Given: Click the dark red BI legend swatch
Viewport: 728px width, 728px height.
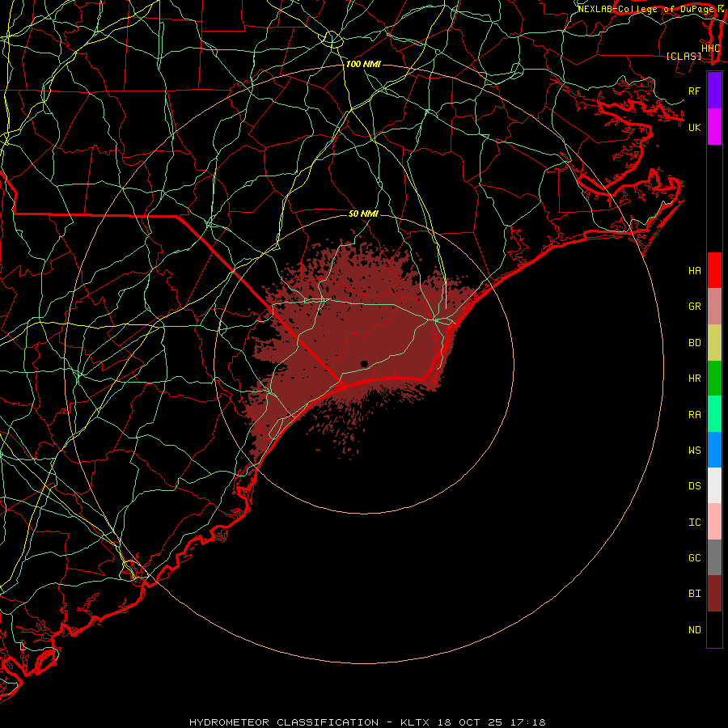Looking at the screenshot, I should point(714,594).
